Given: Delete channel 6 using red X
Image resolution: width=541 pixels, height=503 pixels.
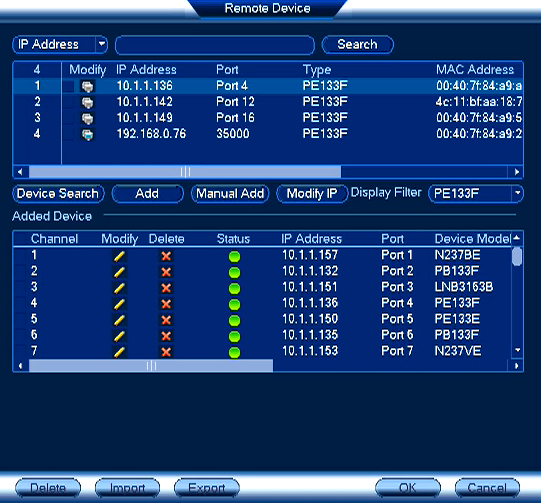Looking at the screenshot, I should coord(166,336).
